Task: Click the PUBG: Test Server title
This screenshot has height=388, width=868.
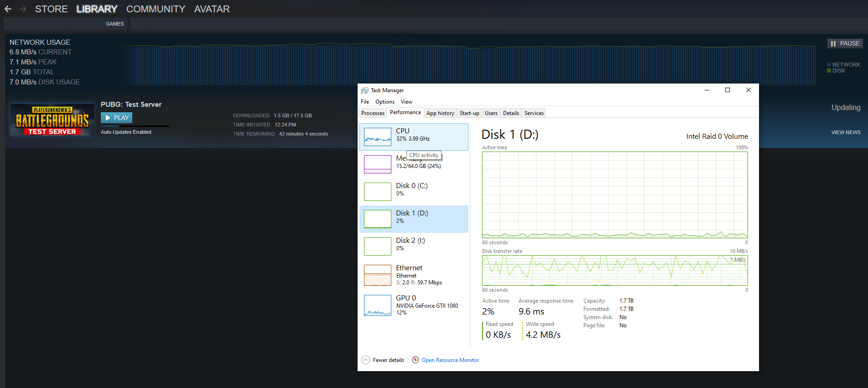Action: pyautogui.click(x=131, y=105)
